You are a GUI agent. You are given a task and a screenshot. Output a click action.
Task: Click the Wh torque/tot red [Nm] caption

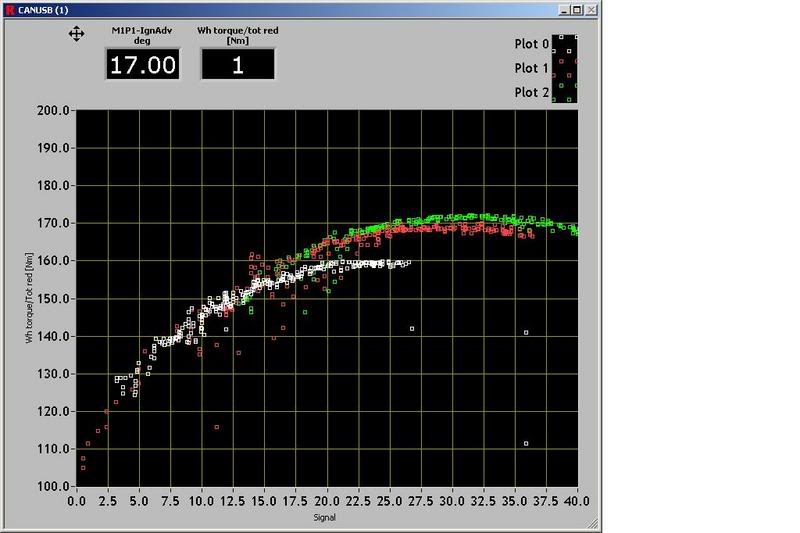(x=237, y=36)
